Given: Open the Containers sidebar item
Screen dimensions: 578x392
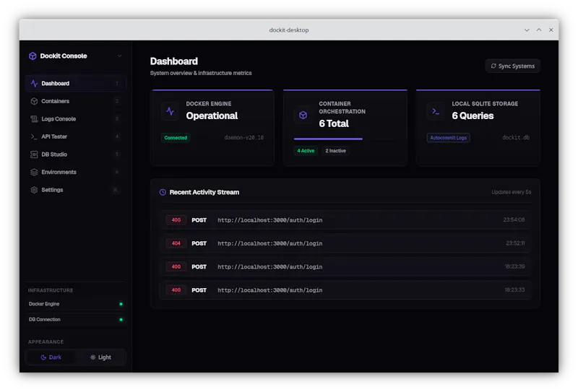Looking at the screenshot, I should click(75, 101).
